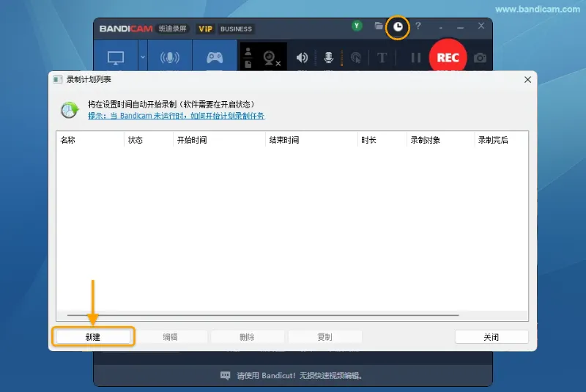Expand the screen mode dropdown arrow

[x=143, y=57]
